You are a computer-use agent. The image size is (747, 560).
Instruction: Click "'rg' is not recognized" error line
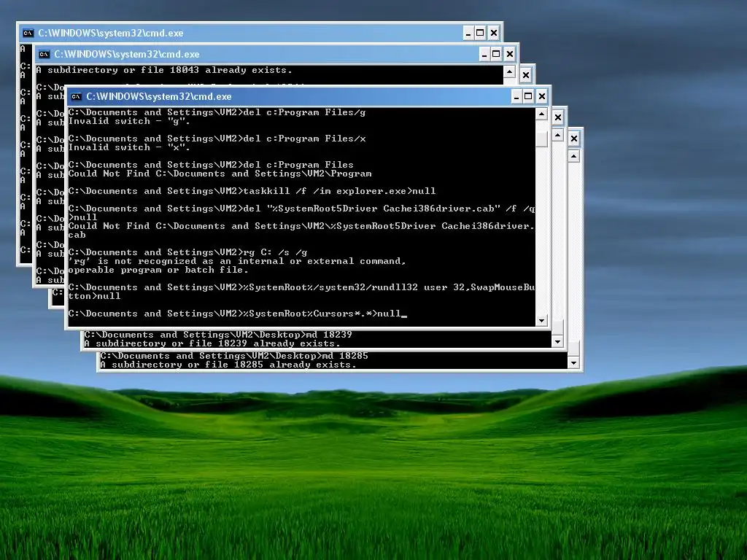click(237, 262)
